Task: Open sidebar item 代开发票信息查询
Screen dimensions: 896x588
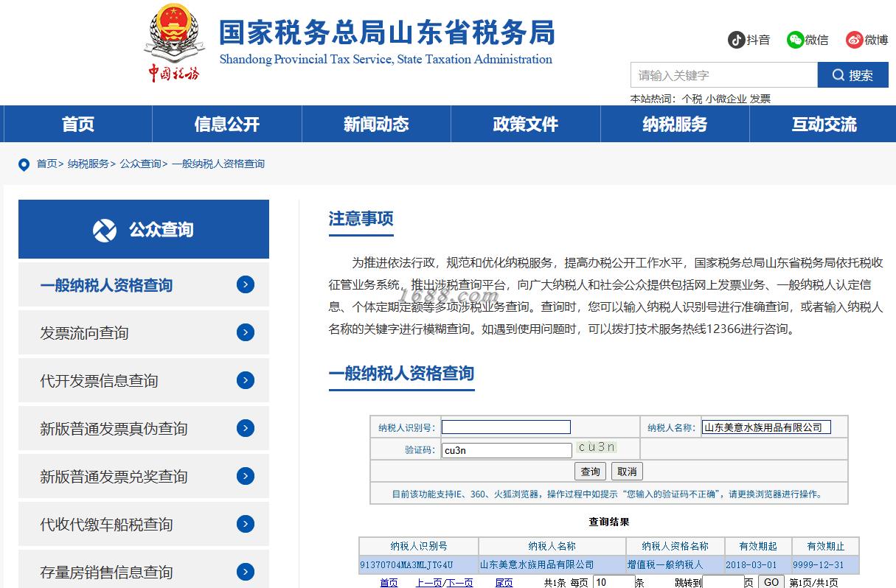Action: (144, 381)
